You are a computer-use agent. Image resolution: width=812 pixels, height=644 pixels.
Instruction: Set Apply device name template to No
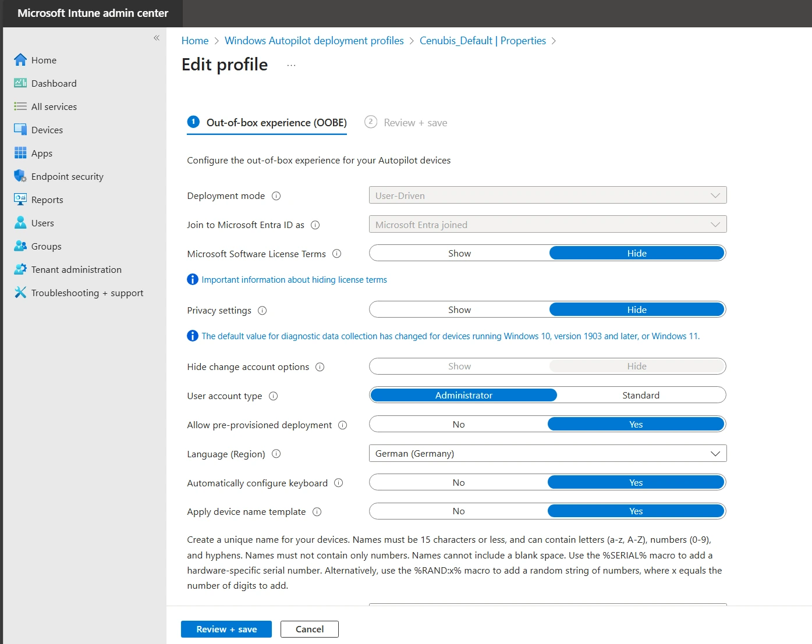pos(459,511)
